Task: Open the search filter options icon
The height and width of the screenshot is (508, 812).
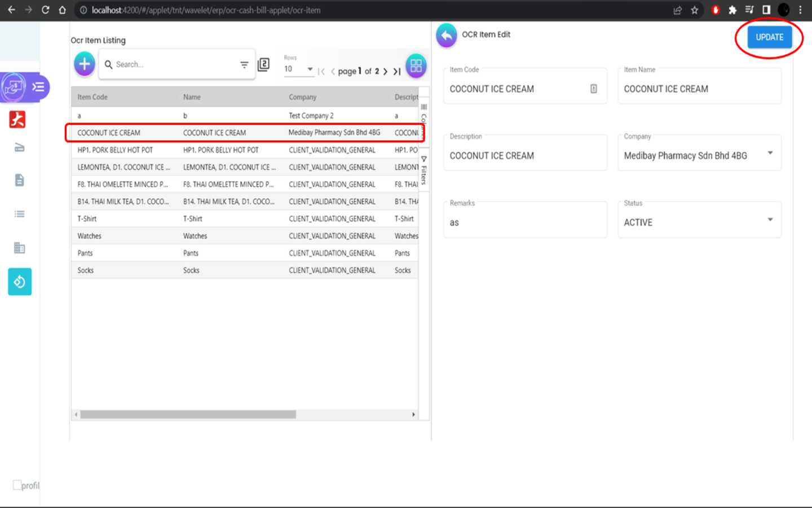Action: (244, 65)
